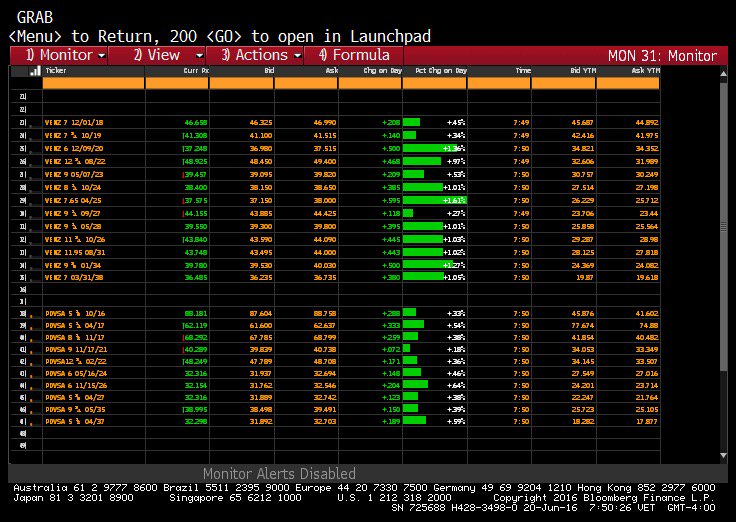
Task: Click the Ask column header
Action: coord(332,70)
